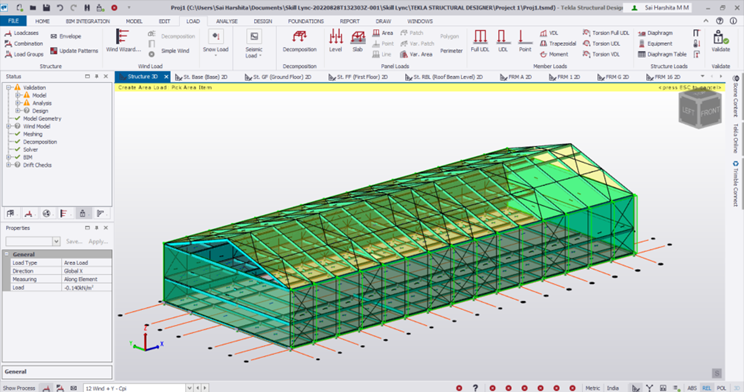Toggle REL coordinate mode
This screenshot has height=392, width=744.
point(707,388)
